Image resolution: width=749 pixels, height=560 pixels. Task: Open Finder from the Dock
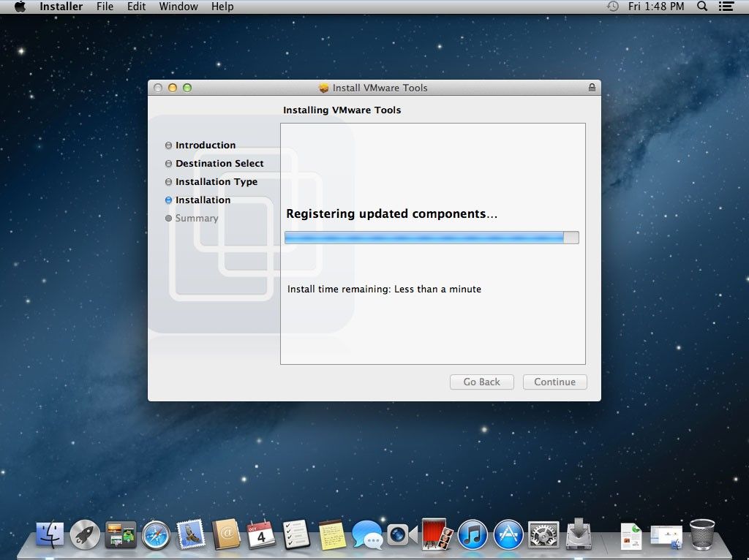[50, 534]
